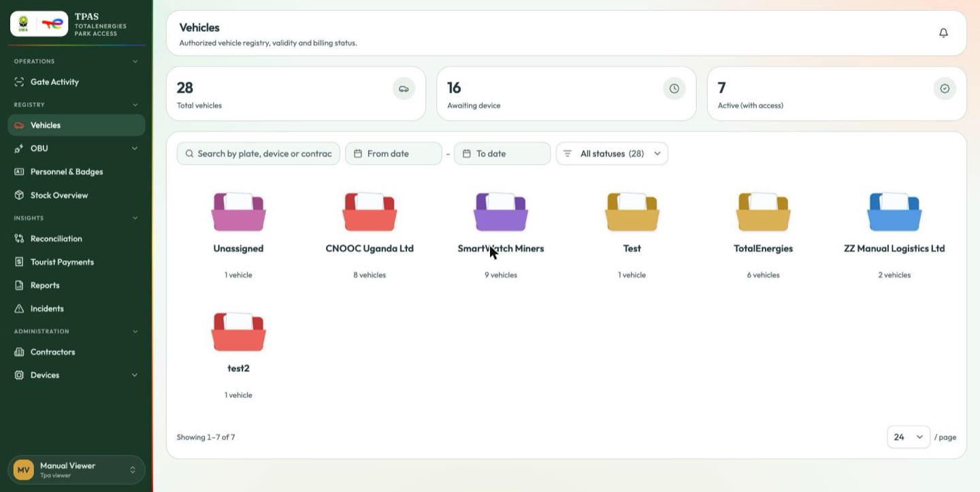Click the Active access checkmark icon
Screen dimensions: 980x492
point(945,88)
